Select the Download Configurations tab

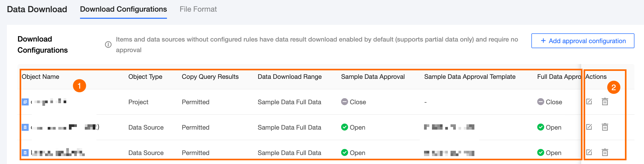(x=123, y=9)
